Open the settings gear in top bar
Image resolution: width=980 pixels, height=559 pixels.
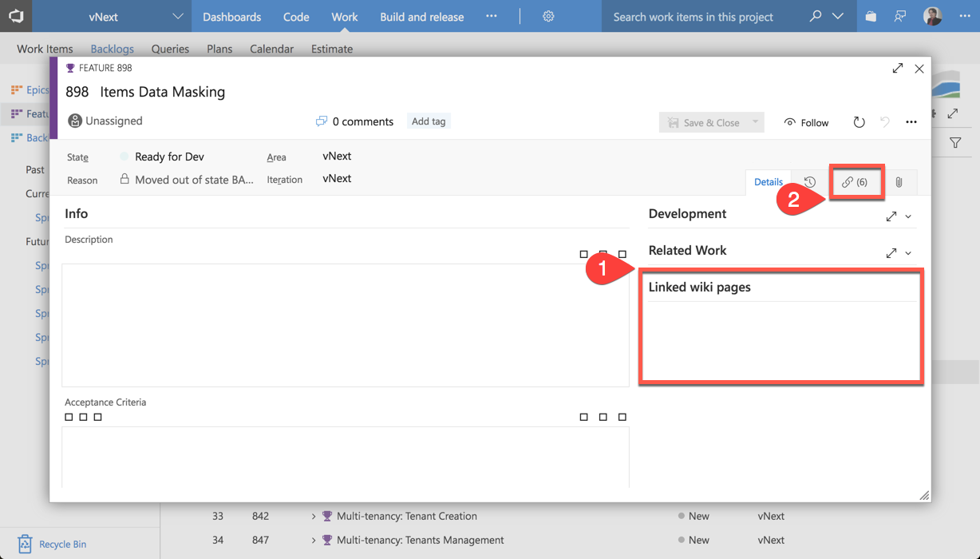[548, 16]
